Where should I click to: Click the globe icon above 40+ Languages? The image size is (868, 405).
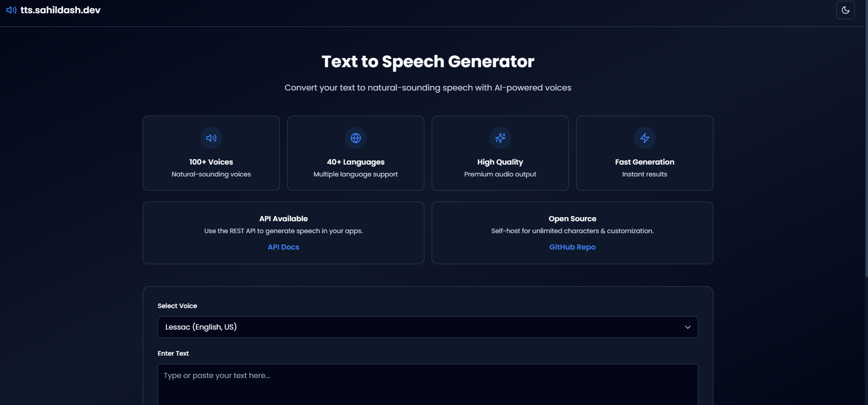pos(356,138)
